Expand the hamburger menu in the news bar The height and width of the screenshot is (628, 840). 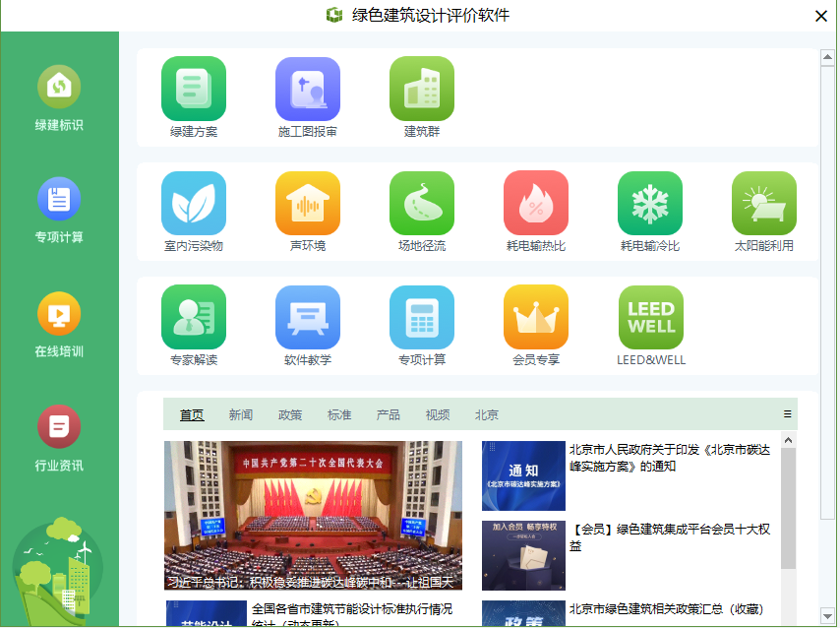(x=788, y=414)
